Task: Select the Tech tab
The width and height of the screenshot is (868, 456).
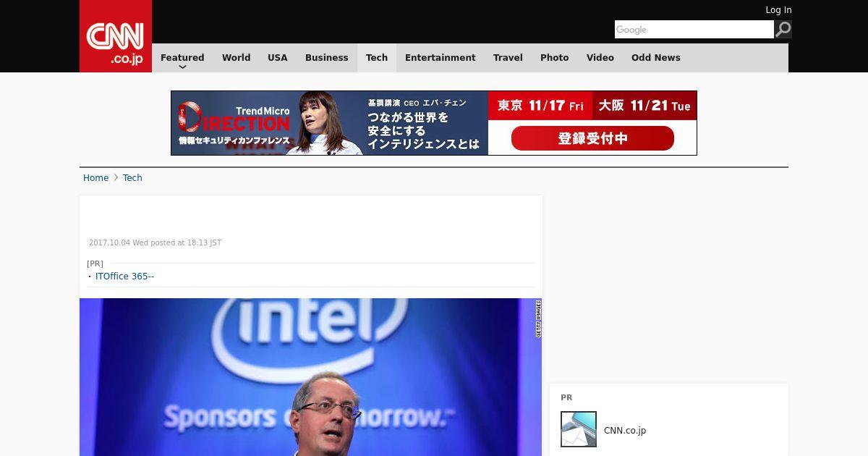Action: 377,58
